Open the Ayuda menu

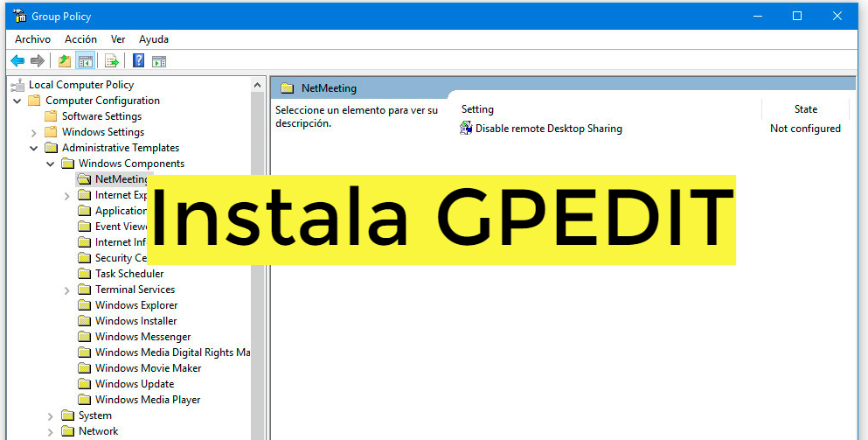click(154, 39)
